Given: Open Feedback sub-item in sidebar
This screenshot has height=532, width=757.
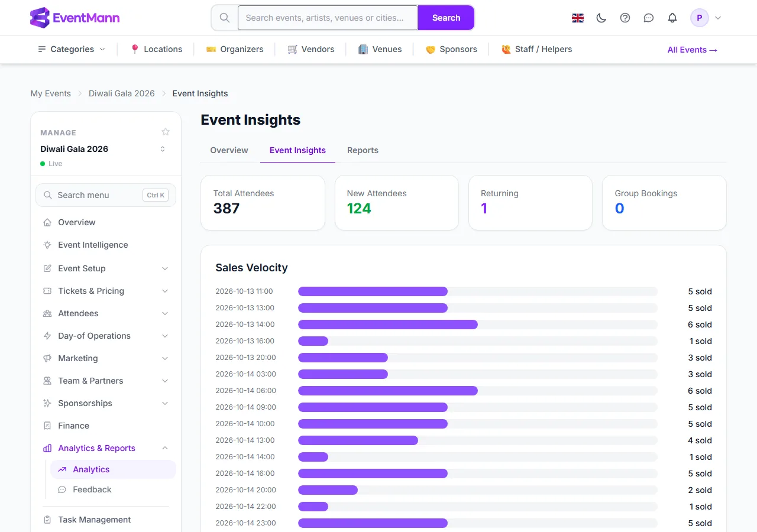Looking at the screenshot, I should (113, 489).
